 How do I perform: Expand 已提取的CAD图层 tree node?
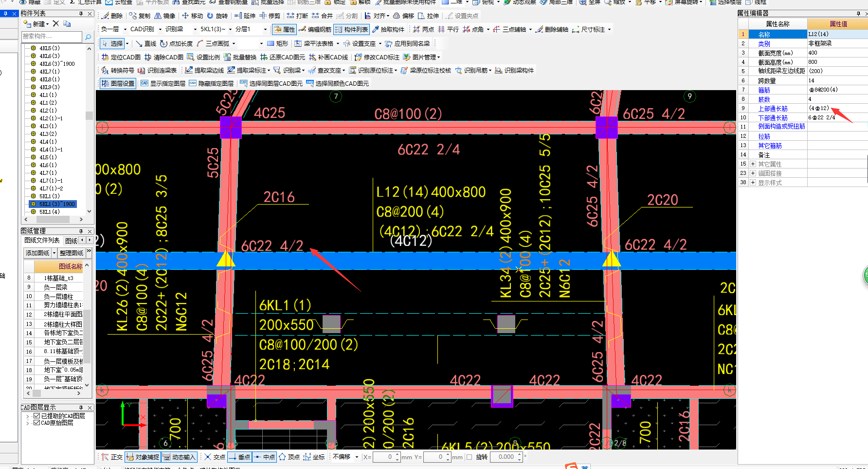28,416
